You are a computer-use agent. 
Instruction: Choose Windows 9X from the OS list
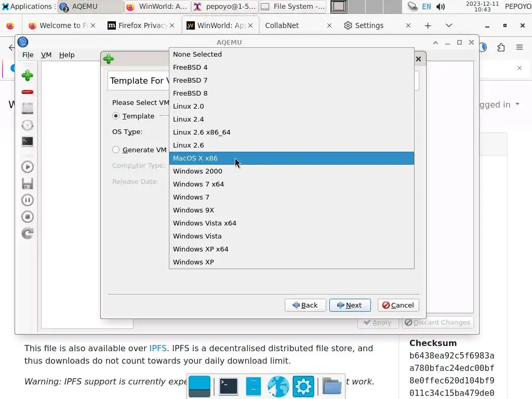pos(292,210)
